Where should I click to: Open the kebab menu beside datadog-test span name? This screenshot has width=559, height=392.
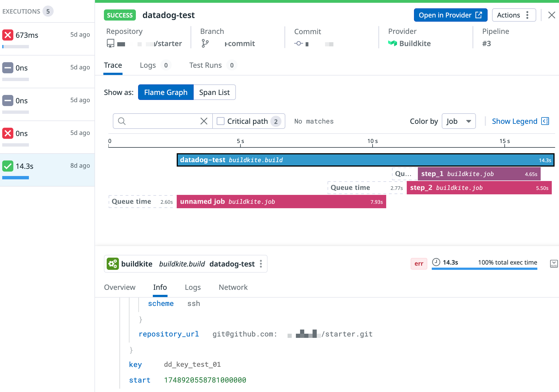[261, 264]
